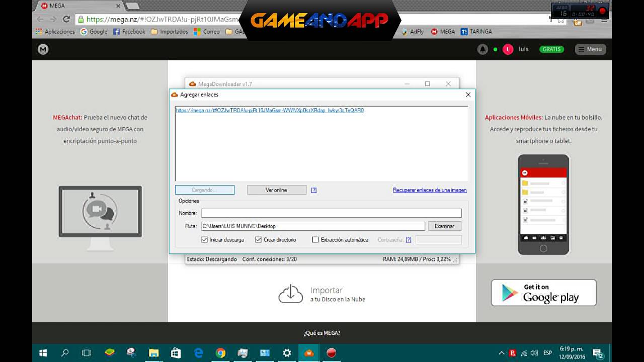The height and width of the screenshot is (362, 644).
Task: Open the luis user avatar
Action: (x=508, y=49)
